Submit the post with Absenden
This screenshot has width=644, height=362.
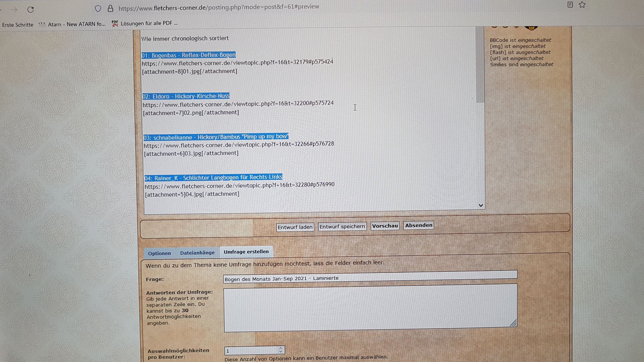[418, 225]
